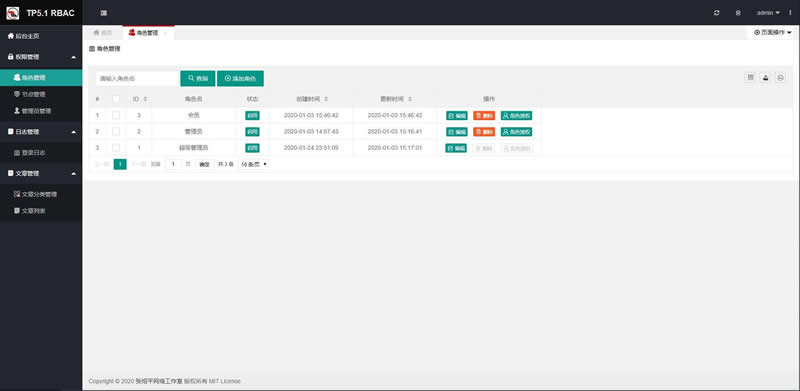Viewport: 800px width, 391px height.
Task: Click the pagination confirm button after jump box
Action: 204,164
